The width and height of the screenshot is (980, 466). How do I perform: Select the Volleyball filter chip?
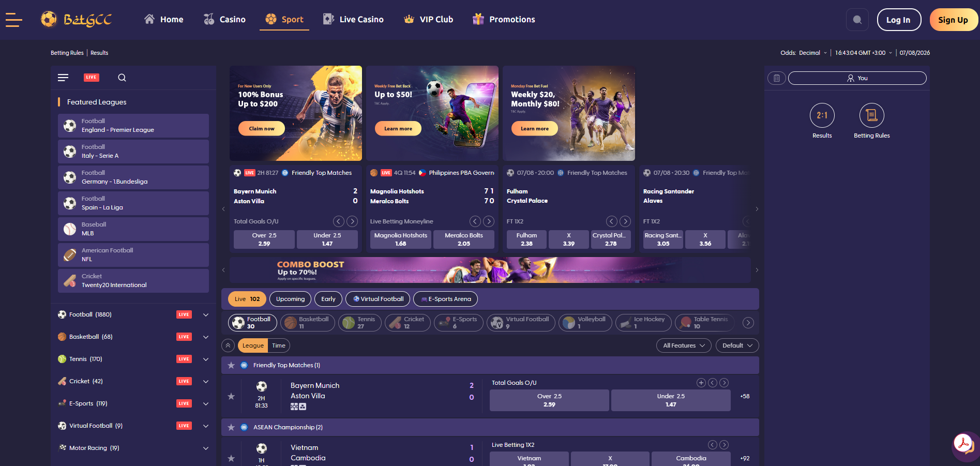tap(585, 323)
